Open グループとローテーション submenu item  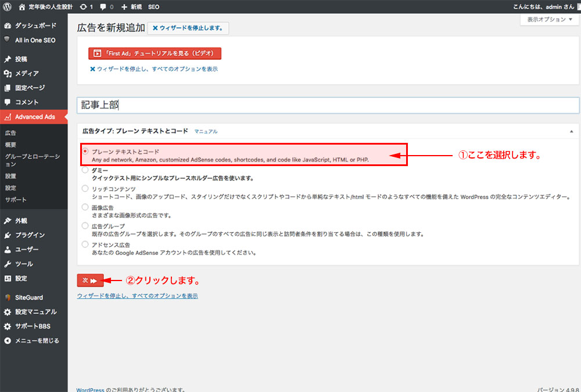click(x=33, y=160)
